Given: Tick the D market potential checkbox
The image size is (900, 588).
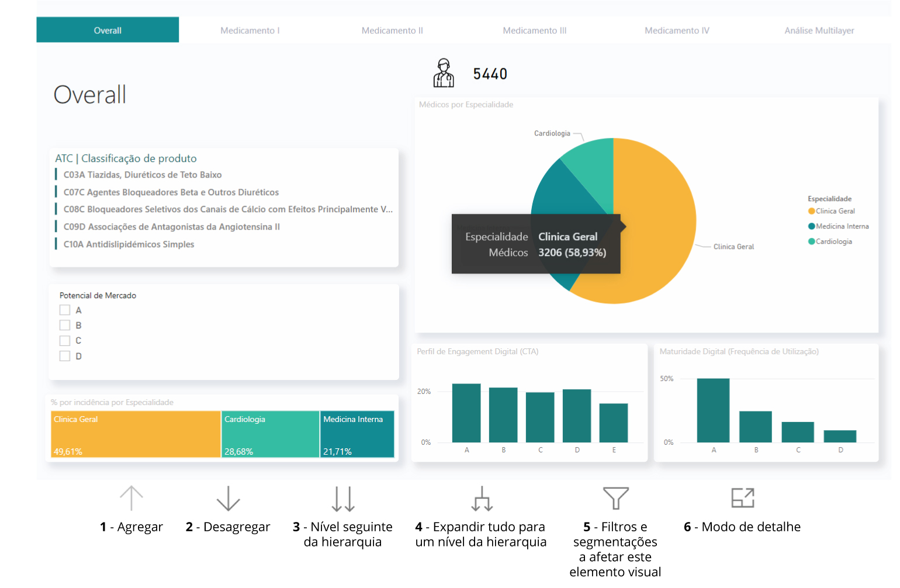Looking at the screenshot, I should tap(65, 356).
